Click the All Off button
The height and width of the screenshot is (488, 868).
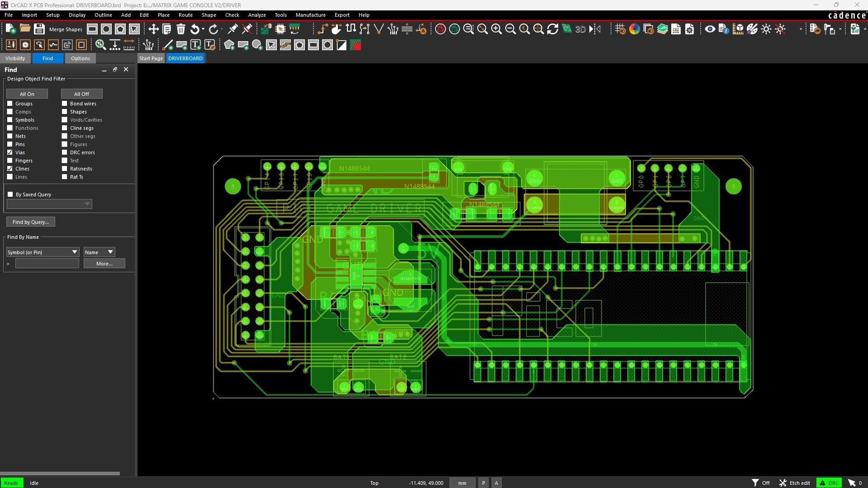tap(82, 94)
